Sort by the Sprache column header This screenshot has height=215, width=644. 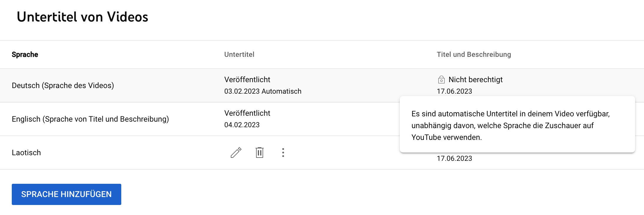25,54
